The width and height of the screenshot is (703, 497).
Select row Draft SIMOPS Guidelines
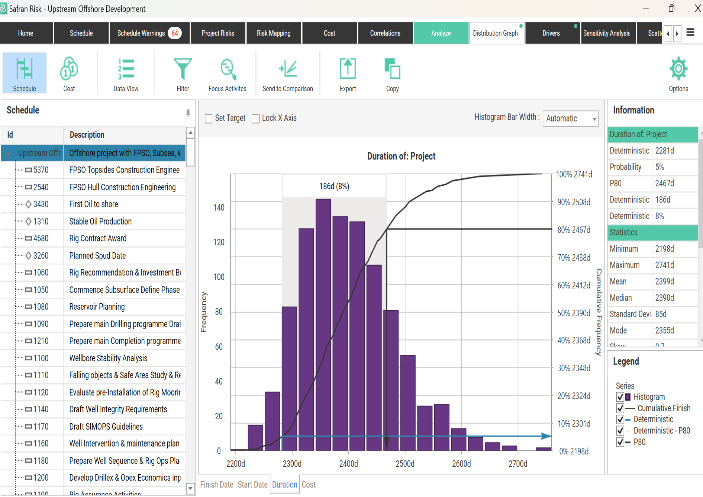pos(93,427)
